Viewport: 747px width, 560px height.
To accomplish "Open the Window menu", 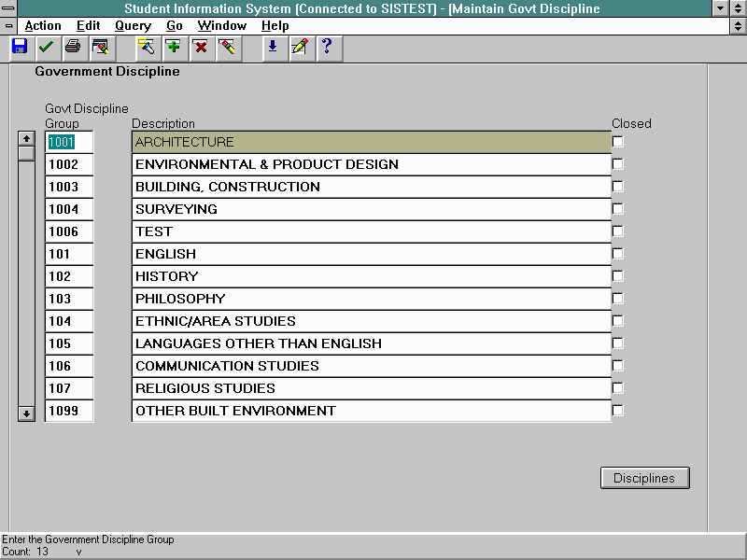I will click(222, 26).
